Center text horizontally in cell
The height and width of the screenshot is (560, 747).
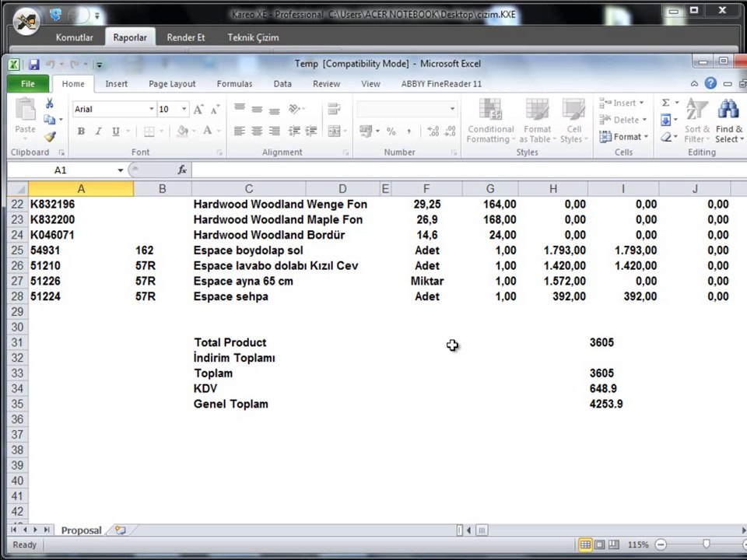257,131
